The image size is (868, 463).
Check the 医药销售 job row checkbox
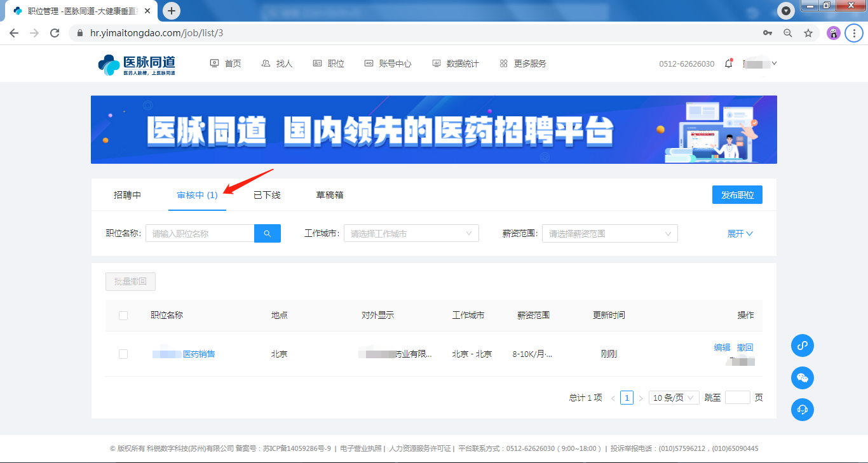coord(123,354)
